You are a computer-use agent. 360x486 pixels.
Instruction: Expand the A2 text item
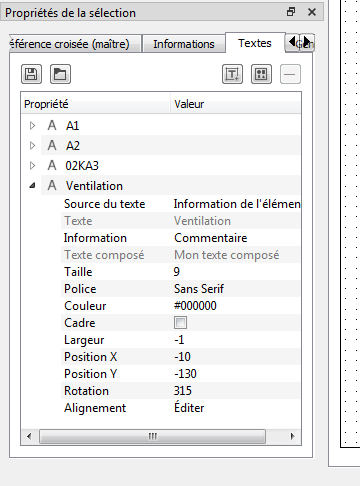coord(32,145)
